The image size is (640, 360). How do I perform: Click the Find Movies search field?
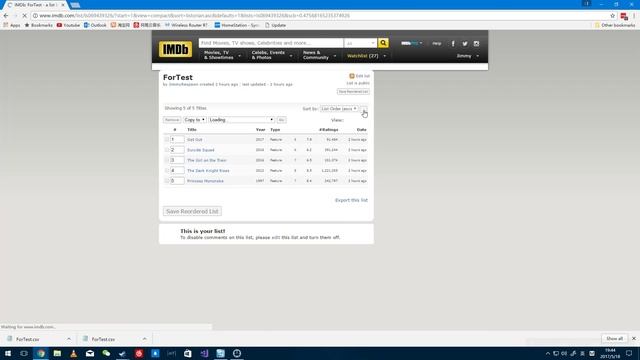[271, 43]
